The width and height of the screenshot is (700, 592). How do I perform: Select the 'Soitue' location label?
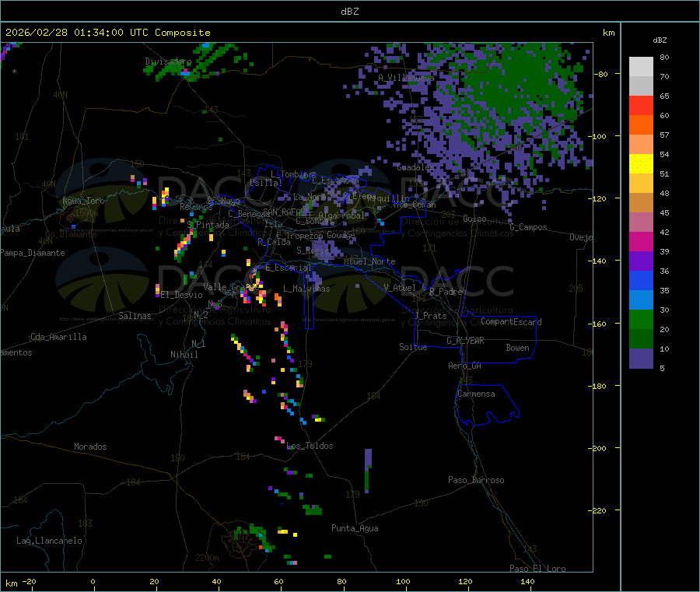tap(413, 347)
